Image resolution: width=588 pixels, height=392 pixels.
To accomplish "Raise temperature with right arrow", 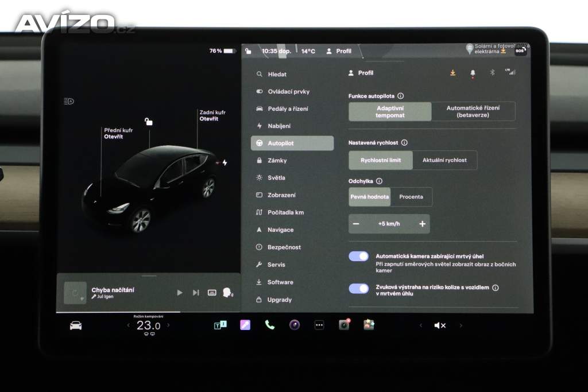I will pos(168,325).
